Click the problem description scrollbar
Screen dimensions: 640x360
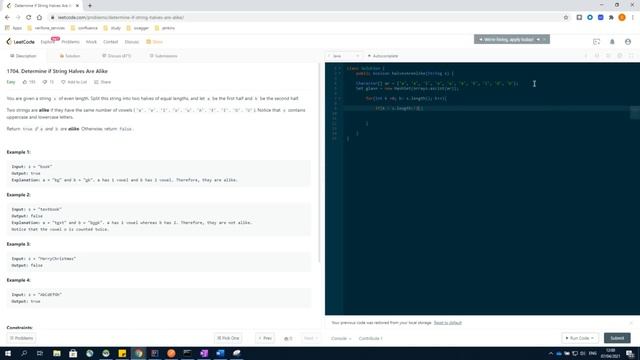coord(319,163)
